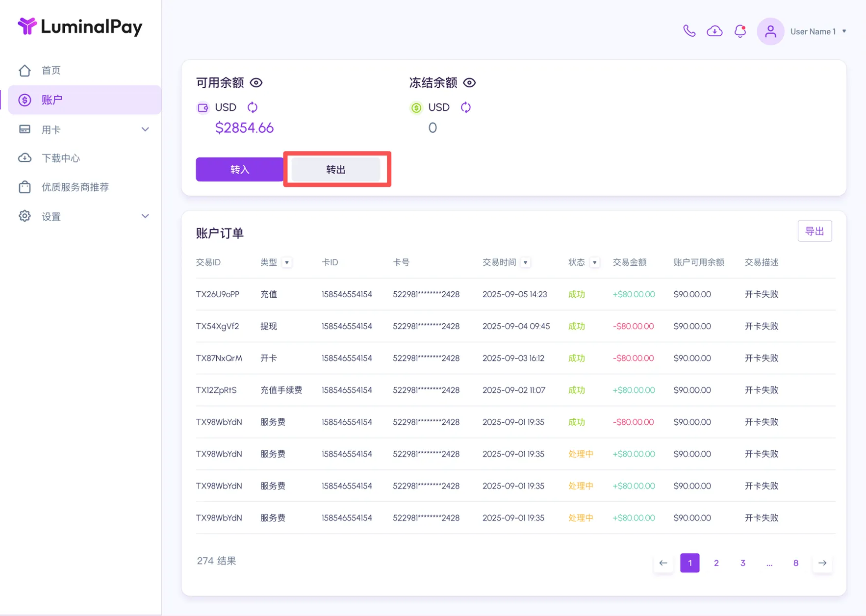Click the $2854.66 balance amount
Screen dimensions: 866x616
(x=244, y=128)
